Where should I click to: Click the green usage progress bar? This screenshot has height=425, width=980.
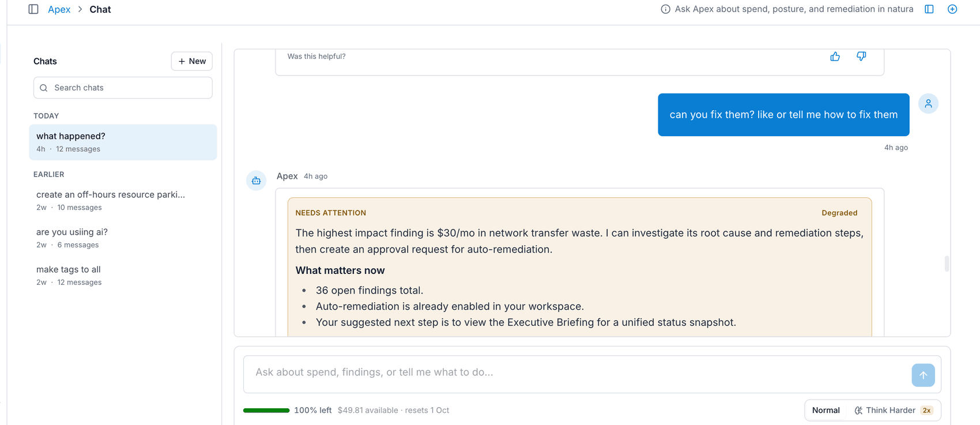(x=266, y=411)
